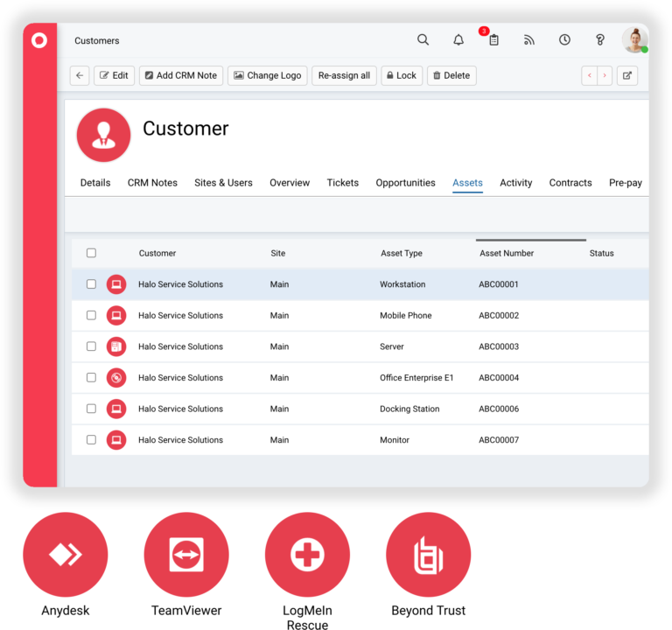
Task: Sort by the Asset Number column header
Action: pyautogui.click(x=507, y=253)
